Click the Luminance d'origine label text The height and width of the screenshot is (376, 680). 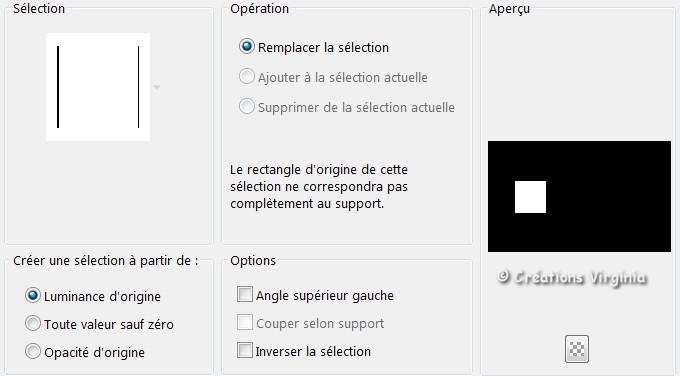(x=102, y=297)
